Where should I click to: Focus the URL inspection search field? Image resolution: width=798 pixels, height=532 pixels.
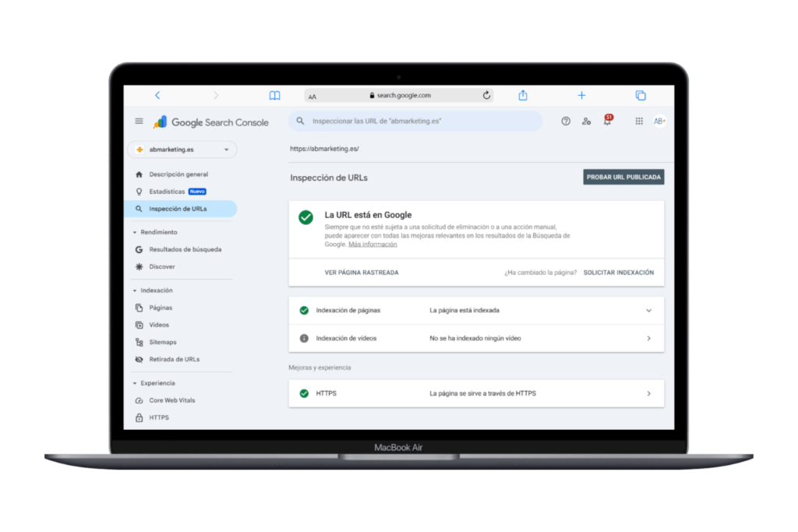pyautogui.click(x=415, y=121)
